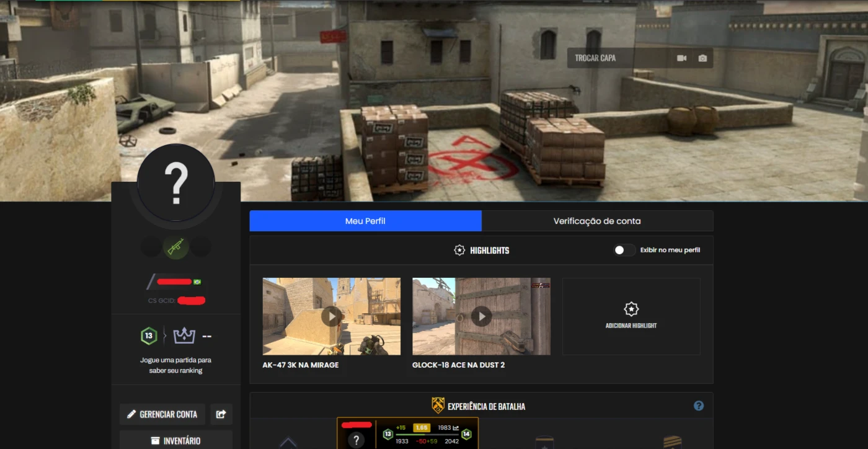This screenshot has width=868, height=449.
Task: Click the level 13 hexagon in rating popup
Action: [388, 434]
